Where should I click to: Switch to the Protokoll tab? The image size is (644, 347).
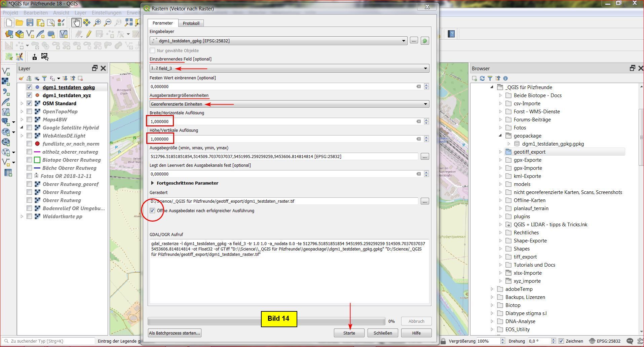click(191, 23)
